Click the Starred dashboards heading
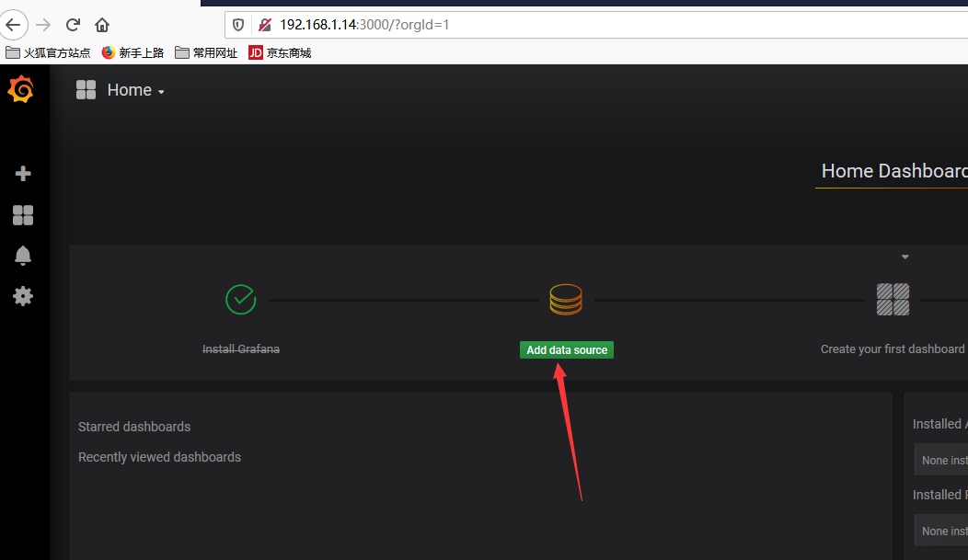 [x=134, y=427]
